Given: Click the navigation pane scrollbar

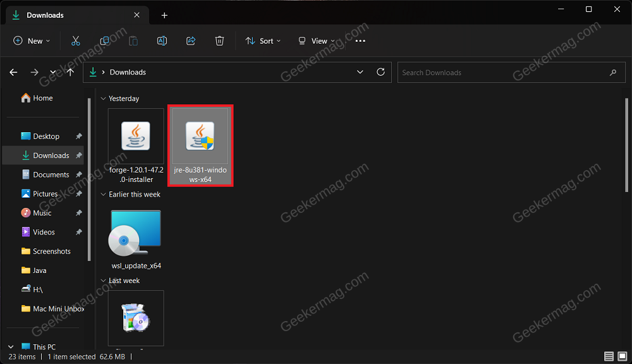Looking at the screenshot, I should [x=89, y=179].
